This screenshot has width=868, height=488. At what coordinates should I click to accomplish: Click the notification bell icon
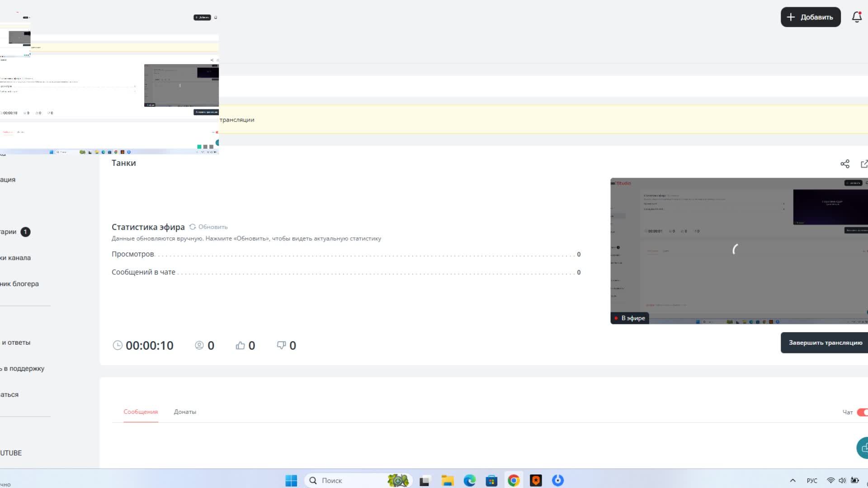[856, 17]
